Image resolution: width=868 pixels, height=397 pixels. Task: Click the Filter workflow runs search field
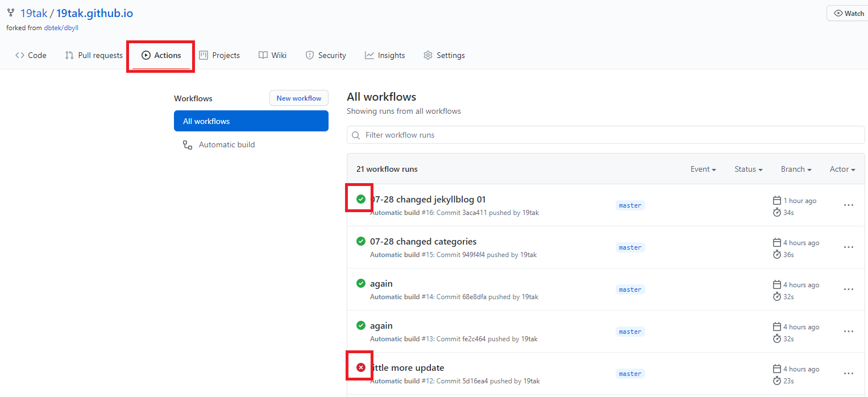[x=606, y=135]
